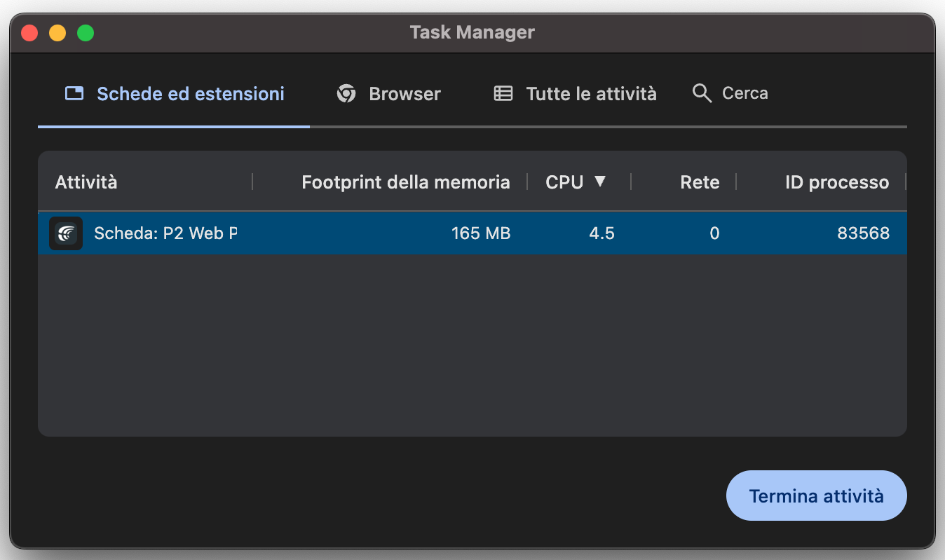Sort the list by Attività column
This screenshot has height=560, width=945.
pos(86,182)
